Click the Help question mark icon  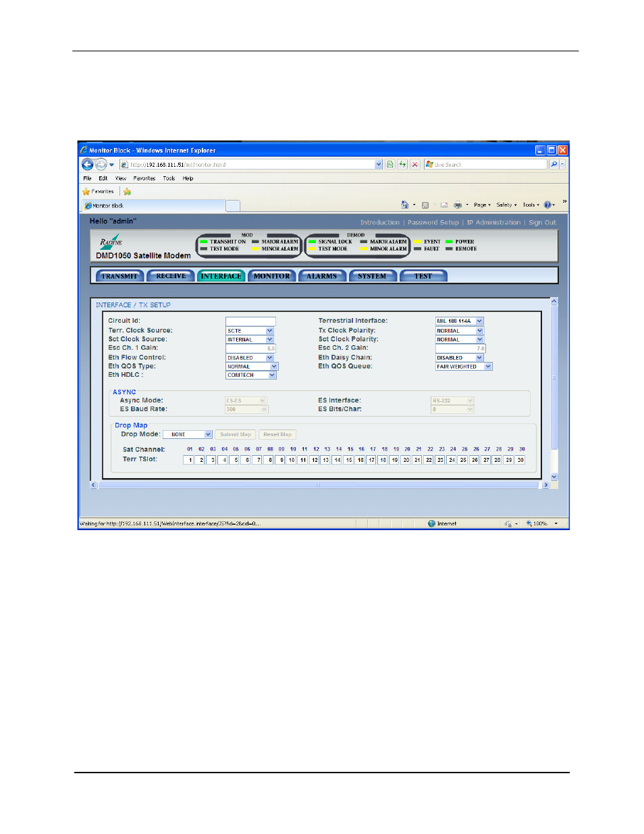547,205
